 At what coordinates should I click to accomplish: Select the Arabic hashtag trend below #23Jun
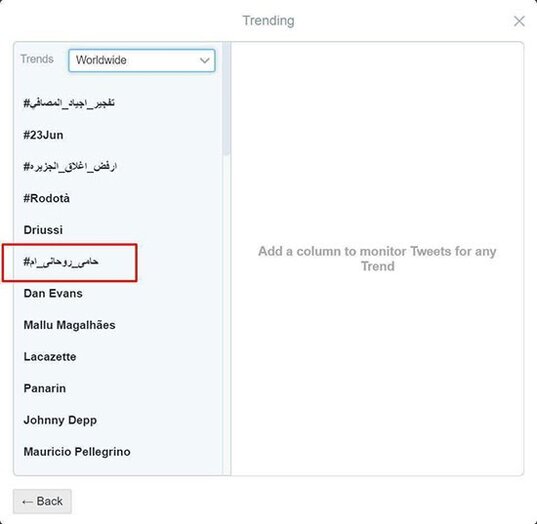pyautogui.click(x=70, y=167)
